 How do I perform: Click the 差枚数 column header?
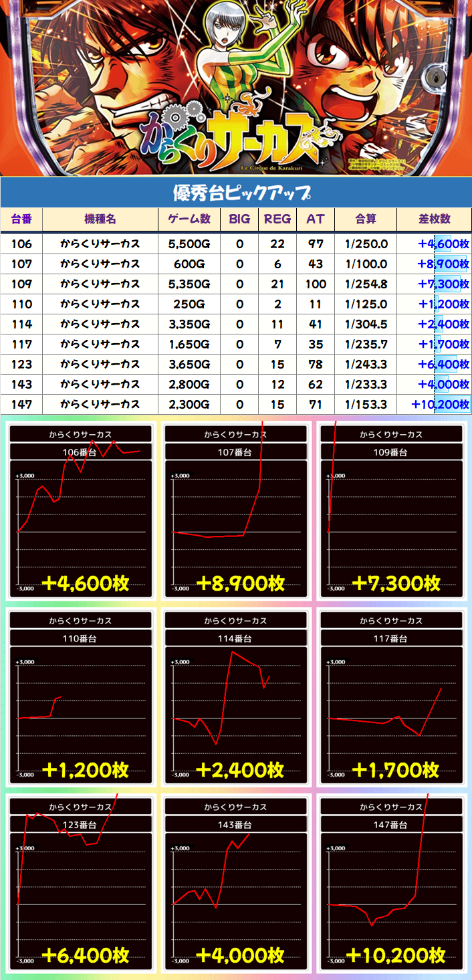click(434, 219)
